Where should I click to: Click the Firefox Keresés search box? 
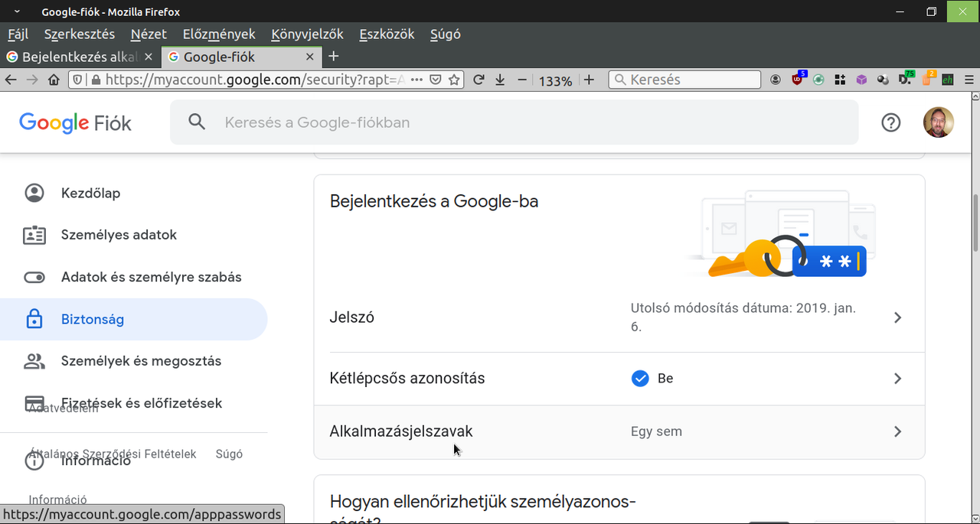click(x=685, y=80)
